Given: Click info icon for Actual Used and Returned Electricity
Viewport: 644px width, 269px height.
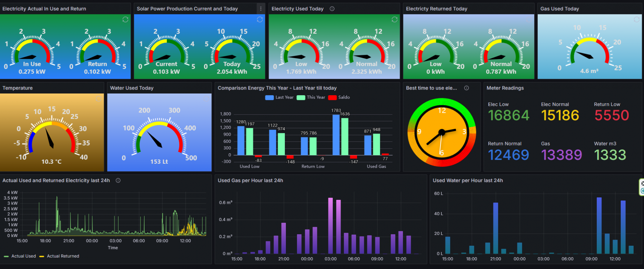Looking at the screenshot, I should point(118,181).
